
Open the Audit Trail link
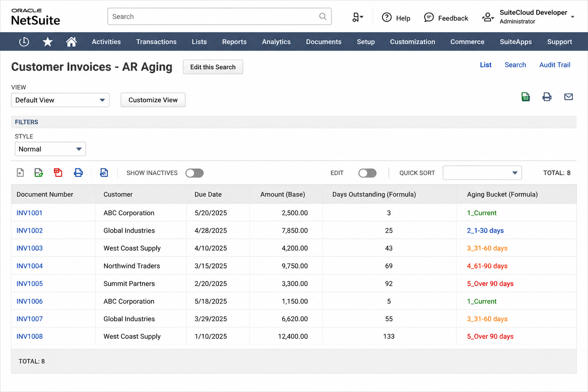(x=555, y=65)
